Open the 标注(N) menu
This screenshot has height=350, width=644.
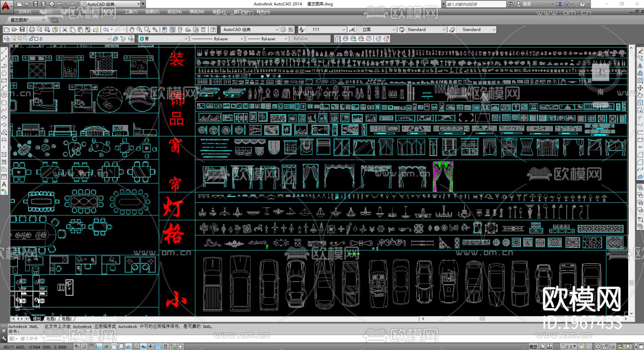pyautogui.click(x=174, y=12)
